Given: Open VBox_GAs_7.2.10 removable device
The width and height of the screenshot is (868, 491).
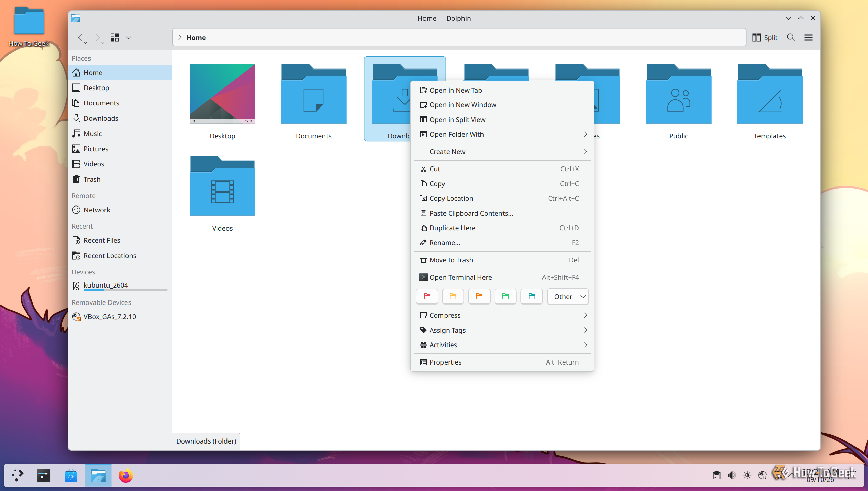Looking at the screenshot, I should [120, 317].
